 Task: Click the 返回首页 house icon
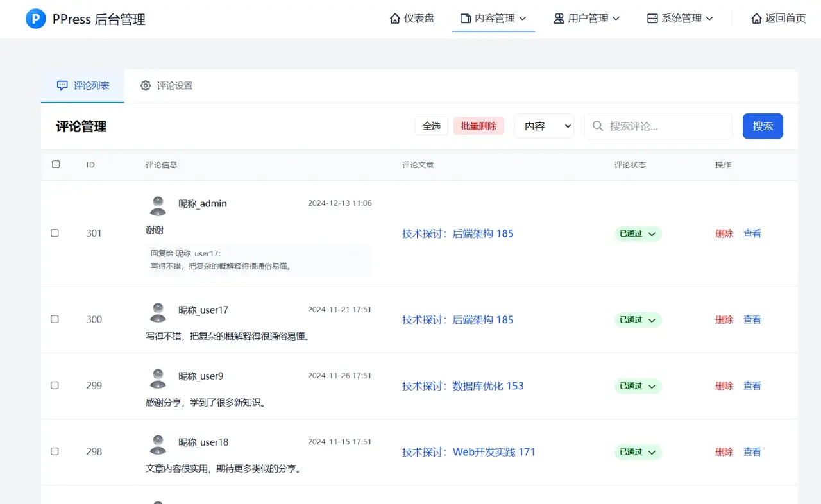coord(756,19)
